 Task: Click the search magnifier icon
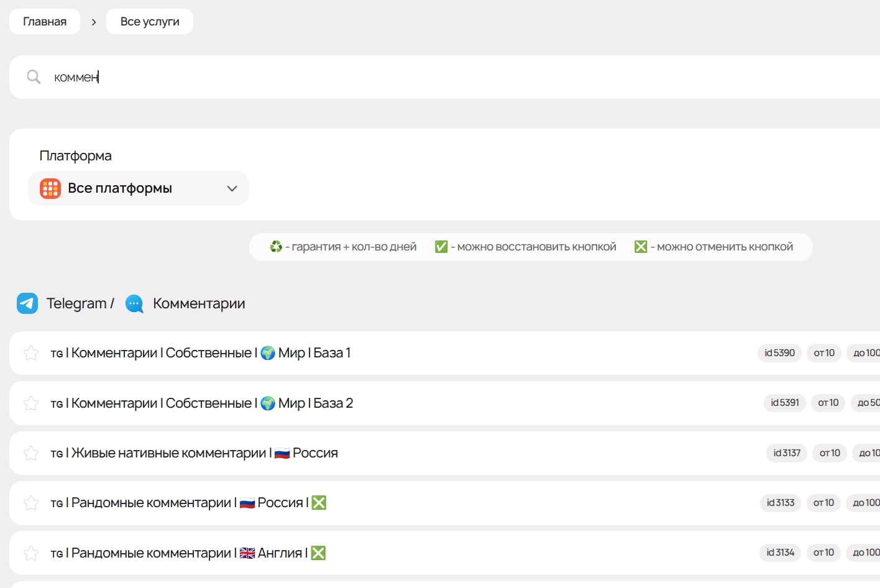coord(34,77)
